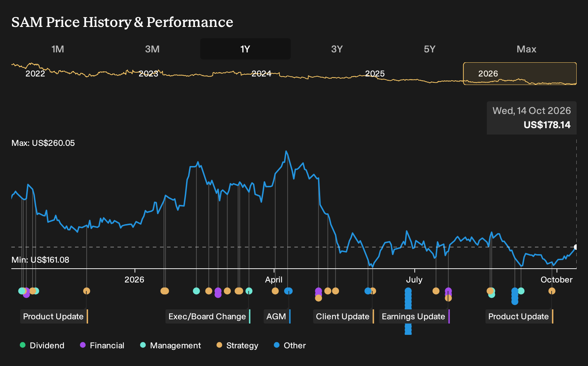Select the 1Y range tab
The width and height of the screenshot is (588, 366).
[246, 49]
